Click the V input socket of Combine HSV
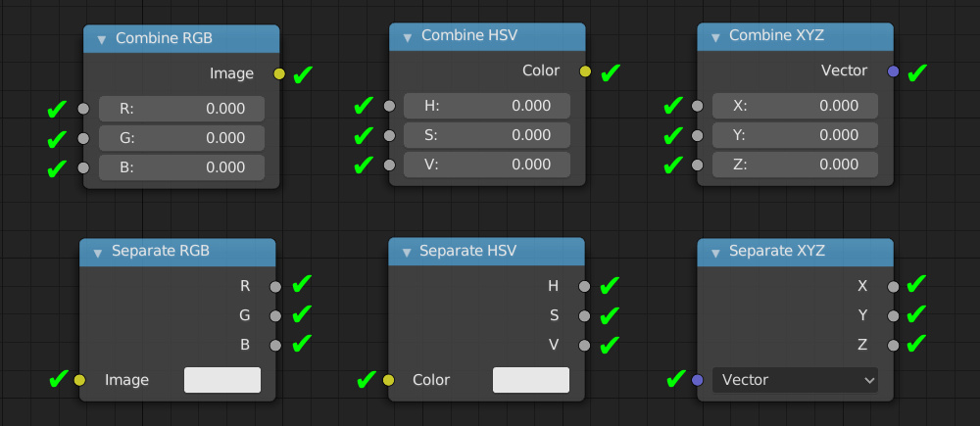 (x=389, y=165)
